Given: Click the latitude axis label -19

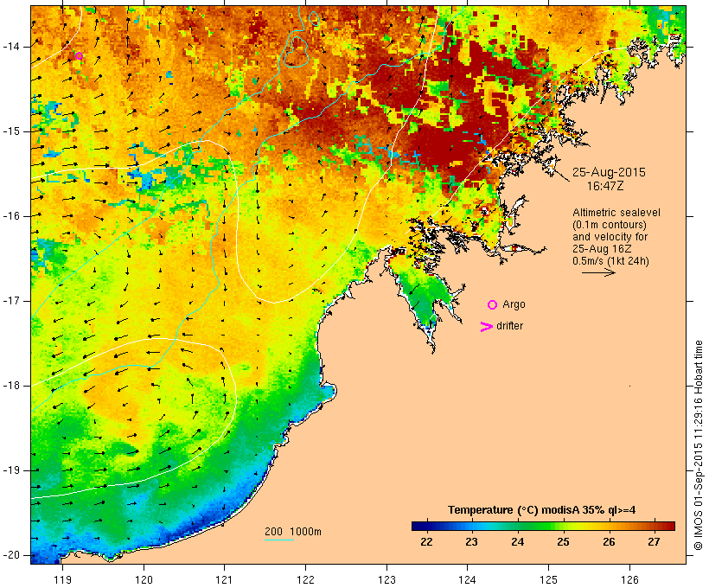Looking at the screenshot, I should (x=11, y=470).
